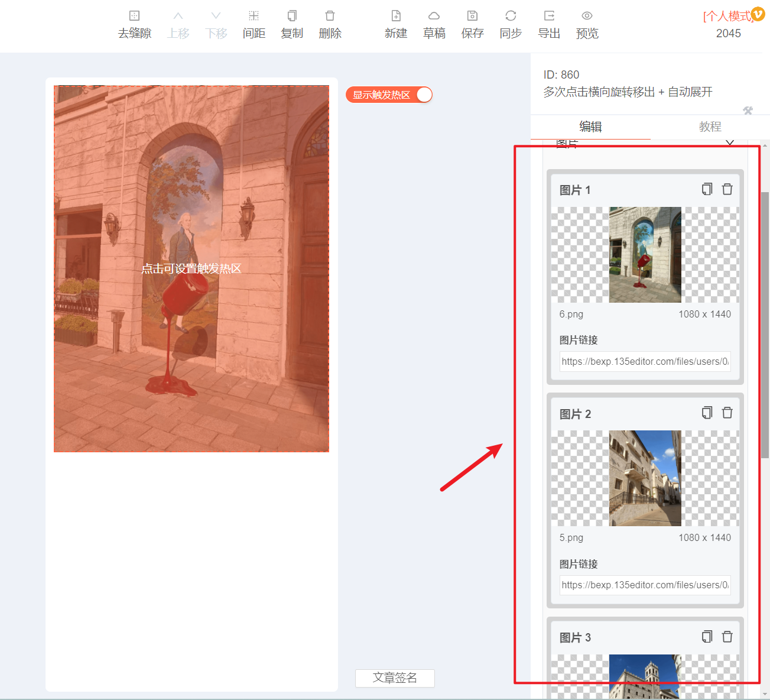The image size is (770, 700).
Task: Click the [个人模式] link
Action: (727, 16)
